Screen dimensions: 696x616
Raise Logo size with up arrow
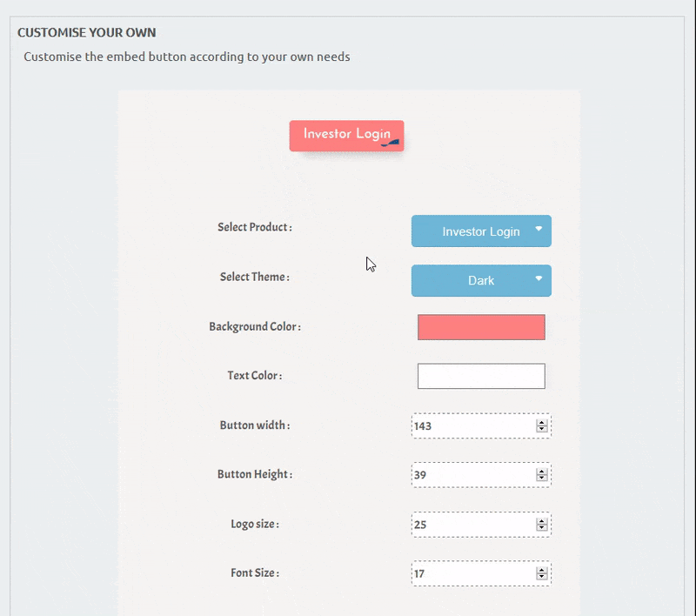tap(542, 522)
